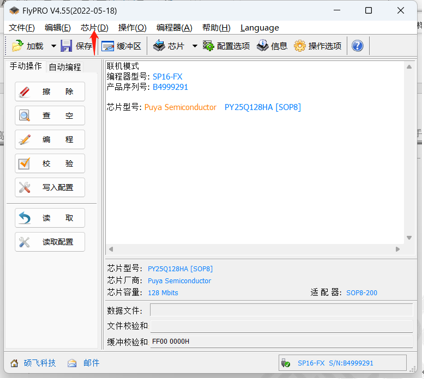The image size is (424, 379).
Task: Click the 邮件 envelope icon
Action: tap(72, 363)
